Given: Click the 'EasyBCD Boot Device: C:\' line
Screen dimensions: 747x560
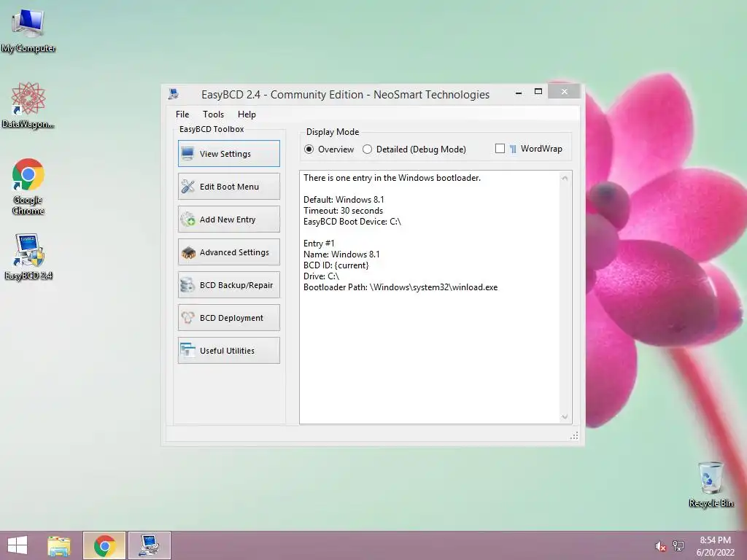Looking at the screenshot, I should (352, 222).
